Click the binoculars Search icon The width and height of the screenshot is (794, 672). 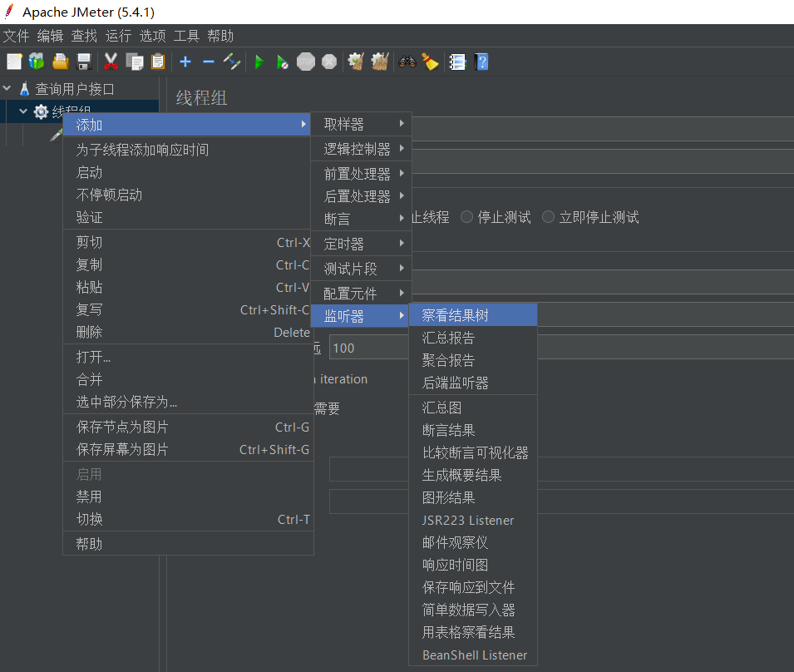pyautogui.click(x=407, y=62)
